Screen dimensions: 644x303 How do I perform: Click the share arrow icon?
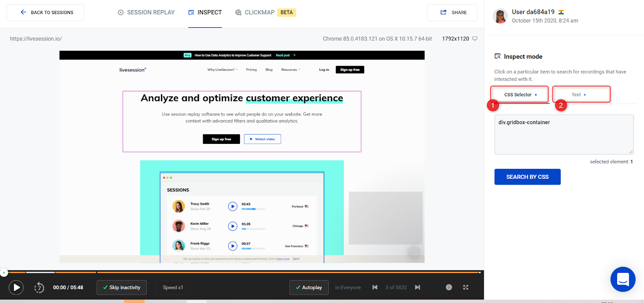[x=444, y=12]
